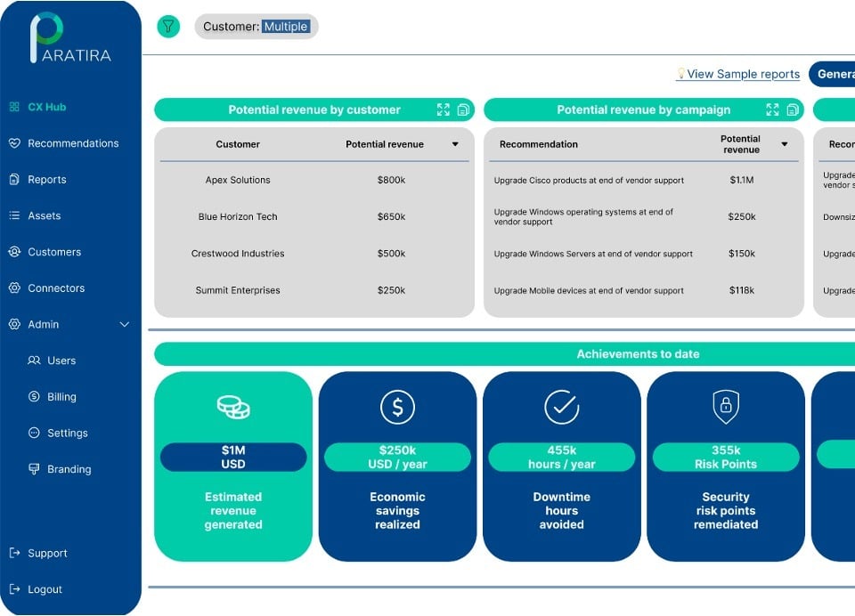Log out using the Logout item
Viewport: 855px width, 616px height.
[45, 589]
